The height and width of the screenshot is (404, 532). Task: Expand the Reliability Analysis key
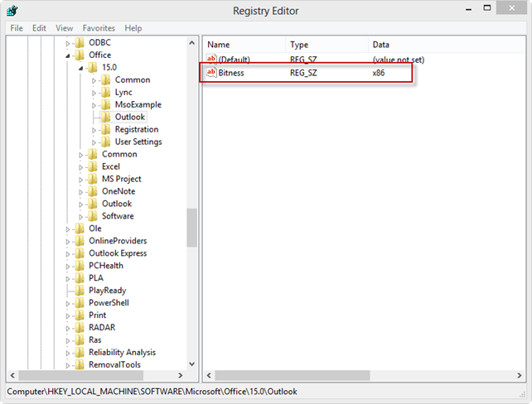pyautogui.click(x=67, y=353)
